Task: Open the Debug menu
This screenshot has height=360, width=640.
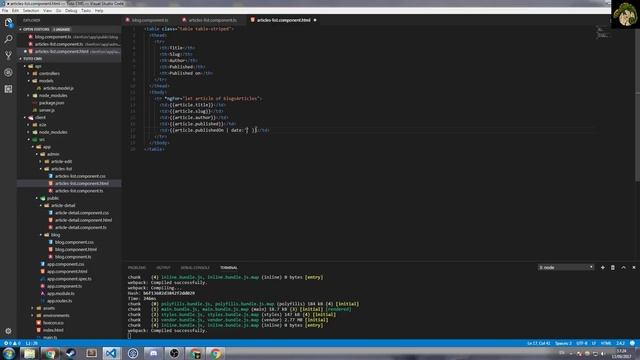Action: (x=71, y=11)
